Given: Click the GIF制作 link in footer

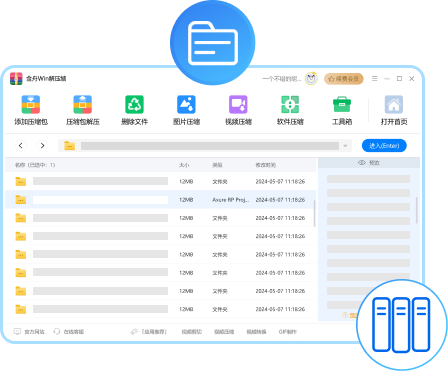Looking at the screenshot, I should tap(288, 332).
